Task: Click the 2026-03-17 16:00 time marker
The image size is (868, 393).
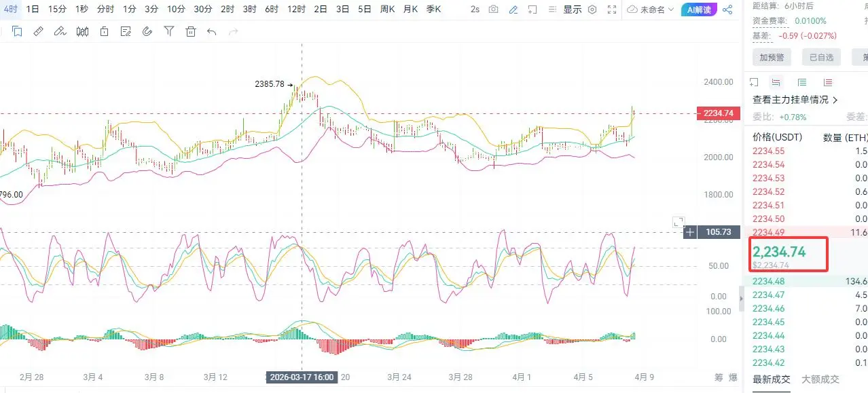Action: [x=302, y=377]
